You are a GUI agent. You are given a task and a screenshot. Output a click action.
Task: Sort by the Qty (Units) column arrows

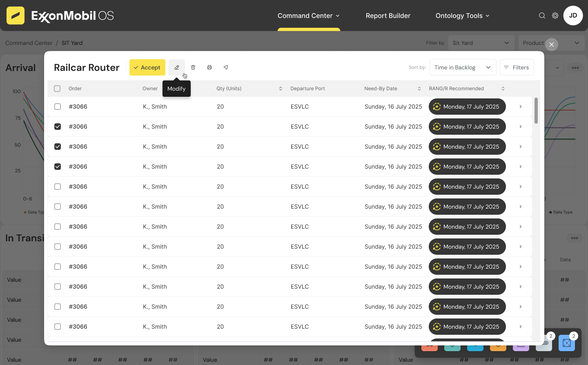click(281, 89)
